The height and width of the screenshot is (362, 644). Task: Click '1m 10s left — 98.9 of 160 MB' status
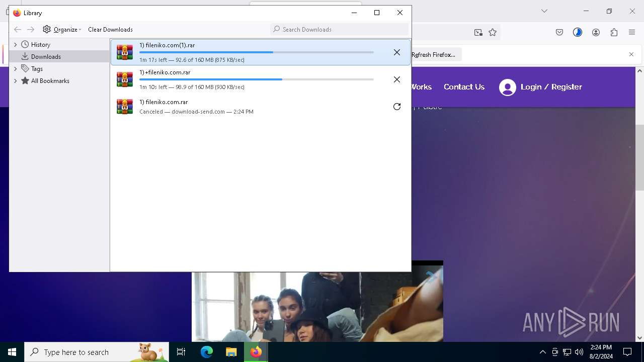tap(192, 87)
